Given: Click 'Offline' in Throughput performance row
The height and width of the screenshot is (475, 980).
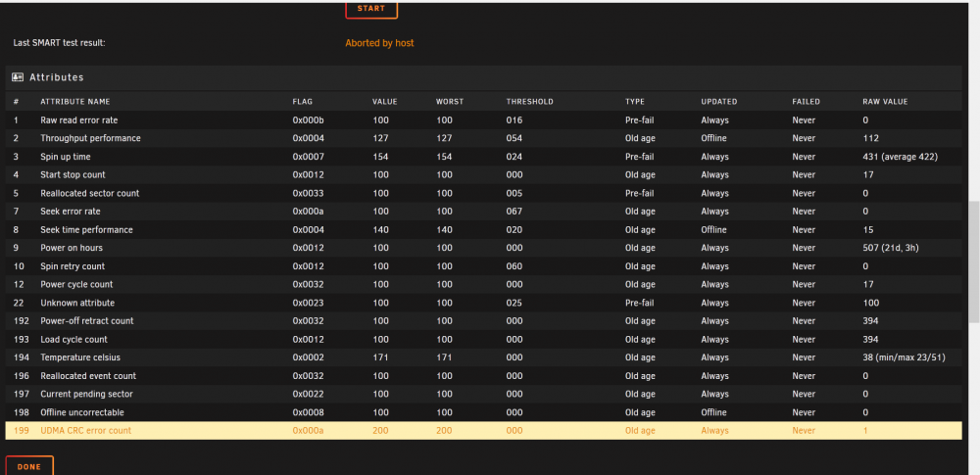Looking at the screenshot, I should coord(713,138).
